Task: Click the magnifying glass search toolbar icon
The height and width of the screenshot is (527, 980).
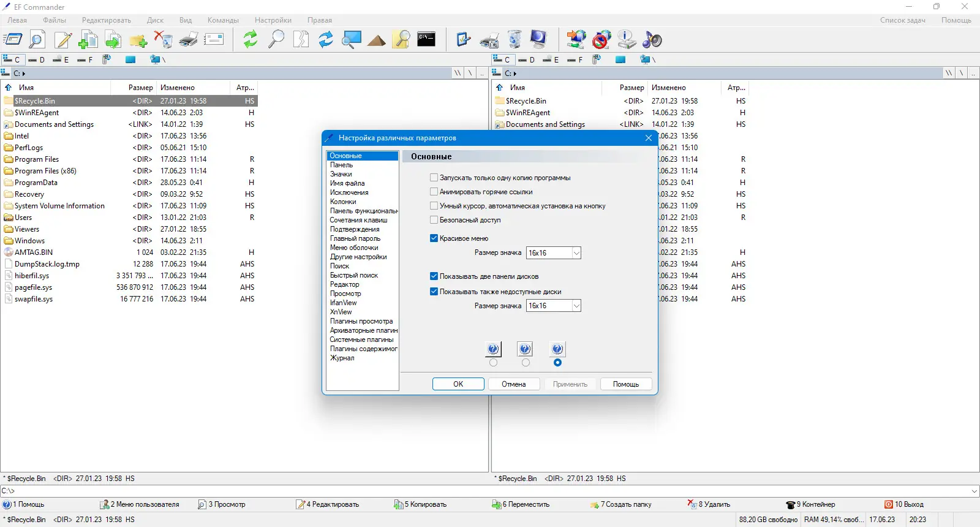Action: click(x=276, y=40)
